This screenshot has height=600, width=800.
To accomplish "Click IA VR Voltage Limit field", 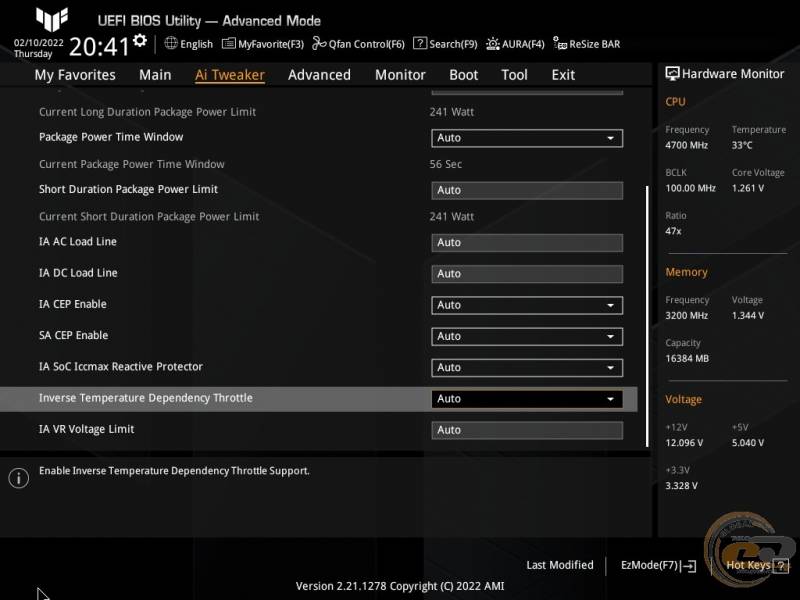I will tap(527, 430).
